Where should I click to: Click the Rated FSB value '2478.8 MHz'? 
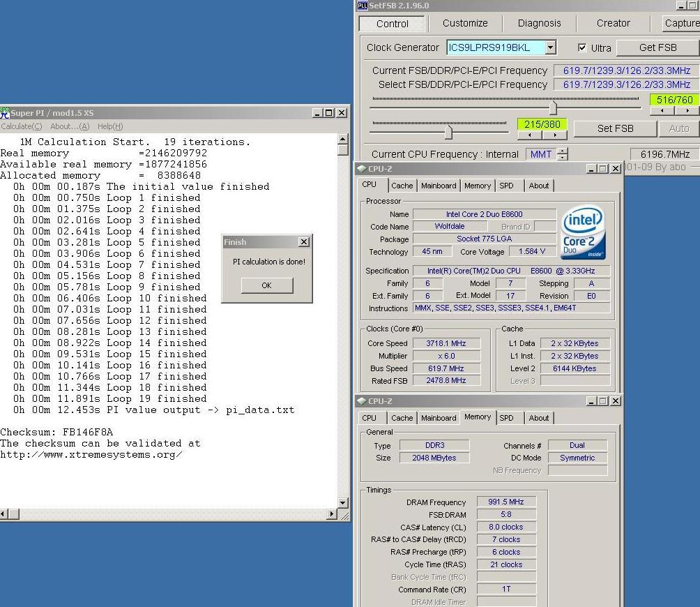tap(446, 380)
